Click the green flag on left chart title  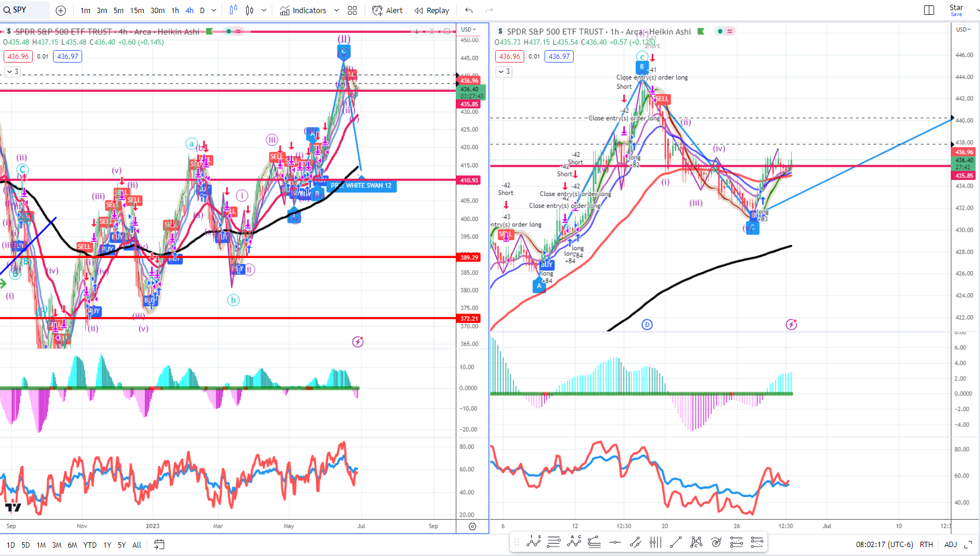pos(209,32)
